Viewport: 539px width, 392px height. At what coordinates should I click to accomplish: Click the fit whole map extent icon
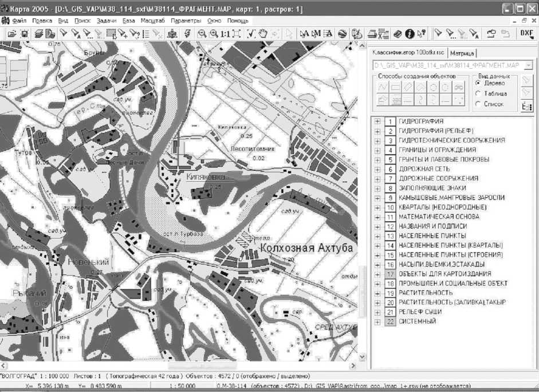pos(237,34)
